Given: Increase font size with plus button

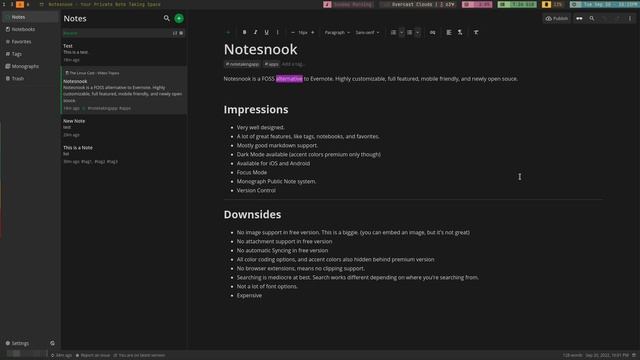Looking at the screenshot, I should pos(313,32).
